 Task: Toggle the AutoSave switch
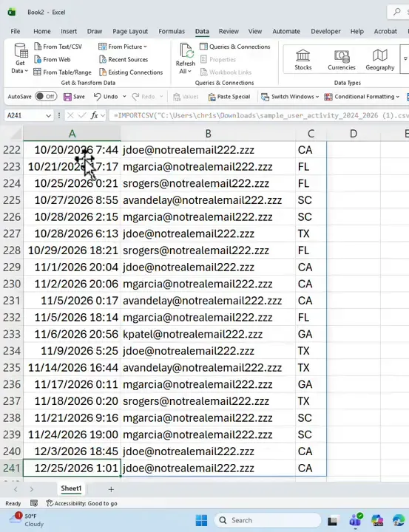coord(46,96)
